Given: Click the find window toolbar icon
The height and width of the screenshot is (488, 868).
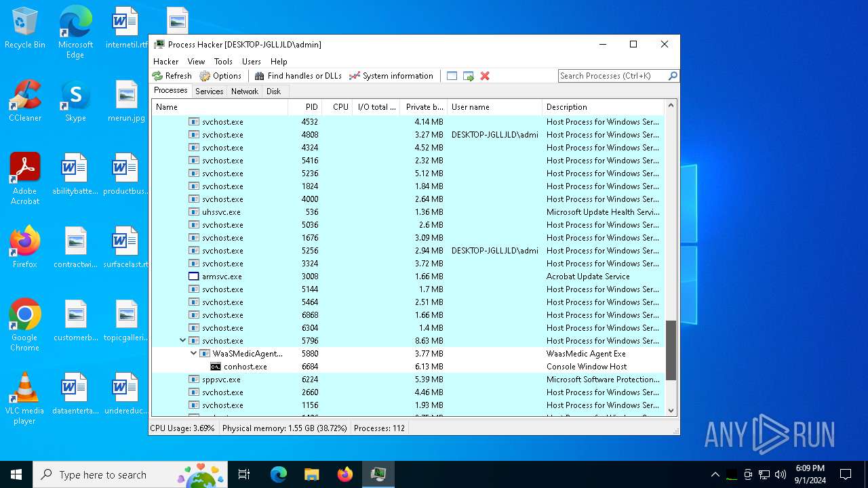Looking at the screenshot, I should 452,76.
